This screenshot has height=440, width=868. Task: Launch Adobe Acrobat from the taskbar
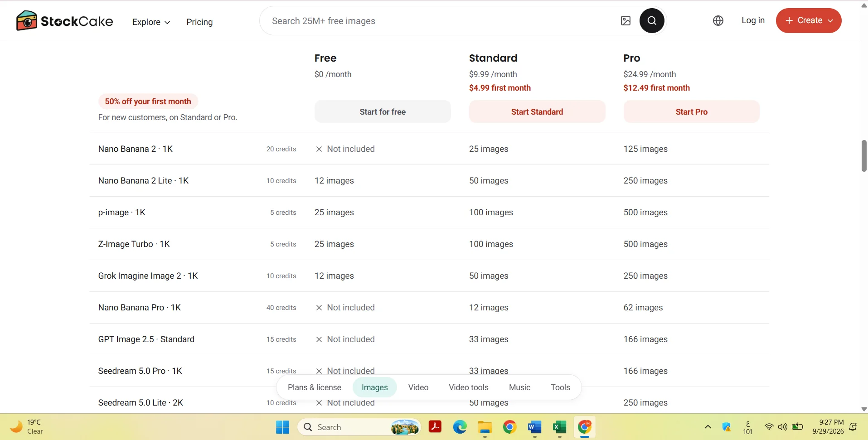point(435,427)
